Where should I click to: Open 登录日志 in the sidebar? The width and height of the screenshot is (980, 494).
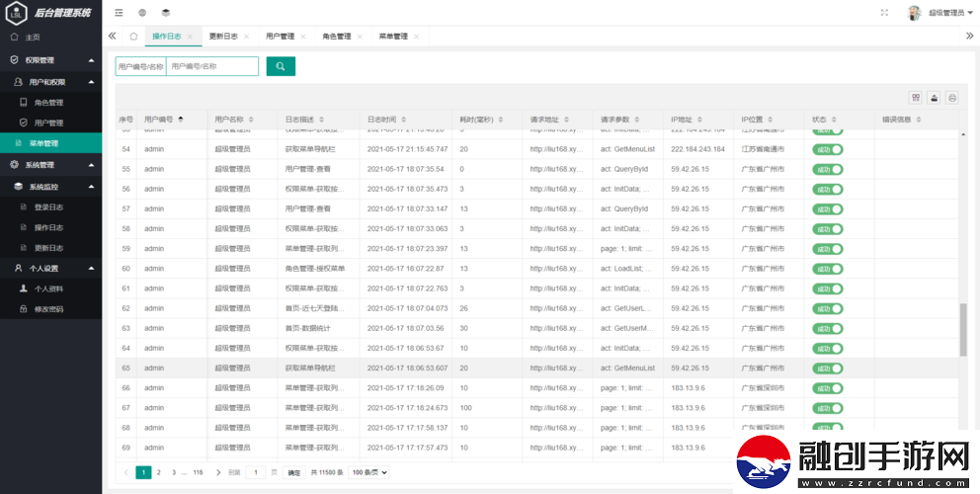coord(50,206)
